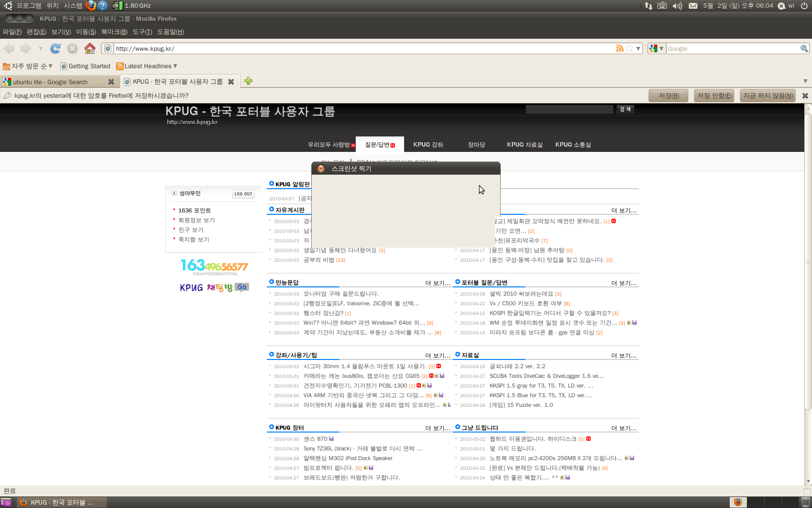
Task: Click the RSS feed icon in address bar
Action: [x=620, y=48]
